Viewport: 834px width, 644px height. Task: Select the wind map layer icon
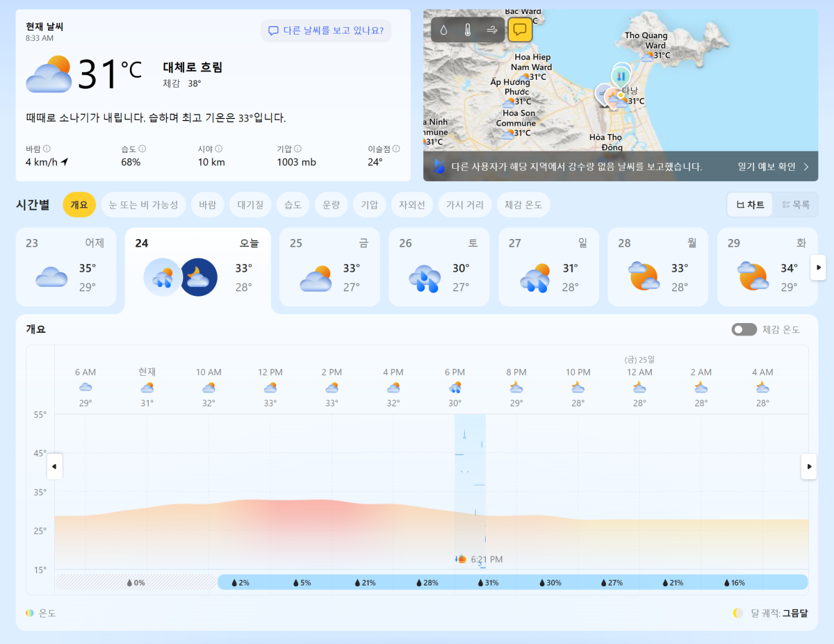492,30
